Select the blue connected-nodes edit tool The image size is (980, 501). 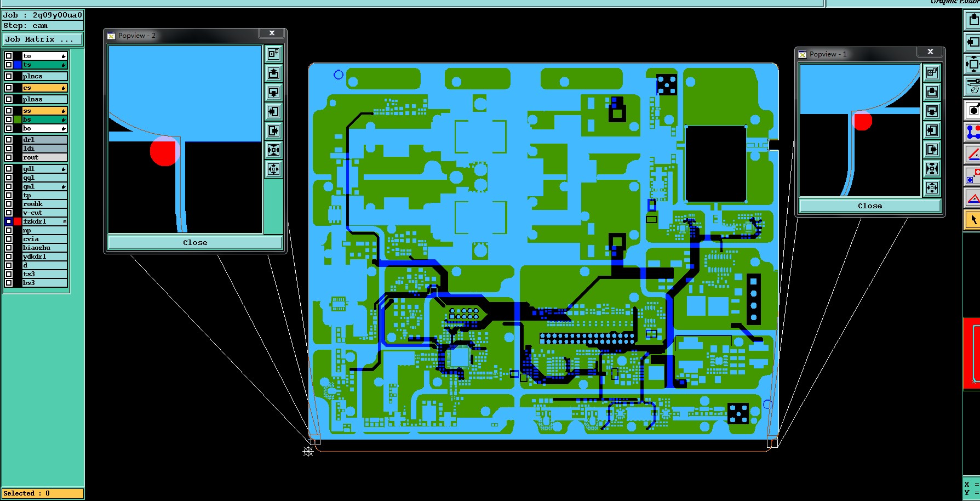click(972, 132)
